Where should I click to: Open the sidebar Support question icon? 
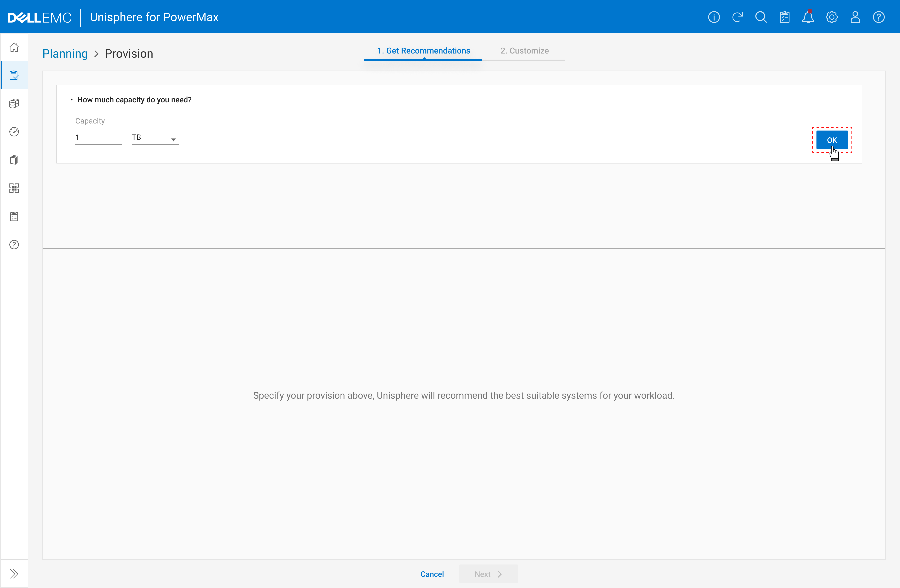(14, 244)
